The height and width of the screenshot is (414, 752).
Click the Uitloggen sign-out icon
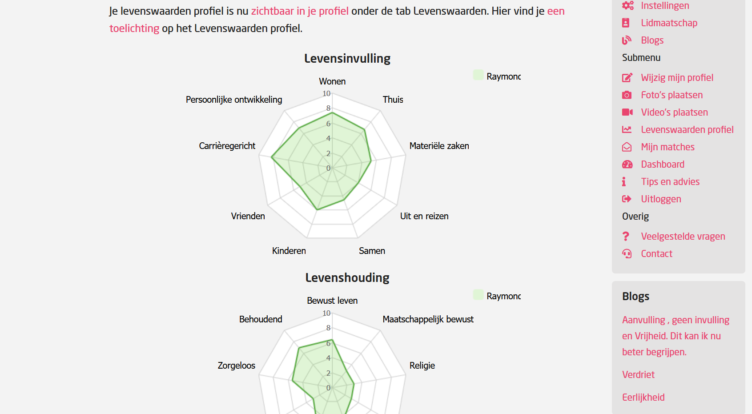coord(627,199)
